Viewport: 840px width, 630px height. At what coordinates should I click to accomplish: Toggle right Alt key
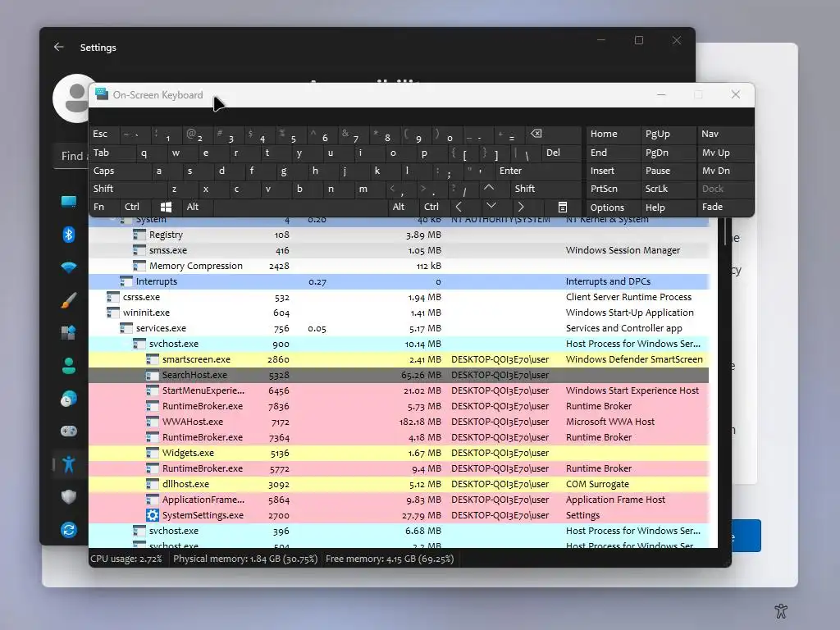tap(402, 207)
